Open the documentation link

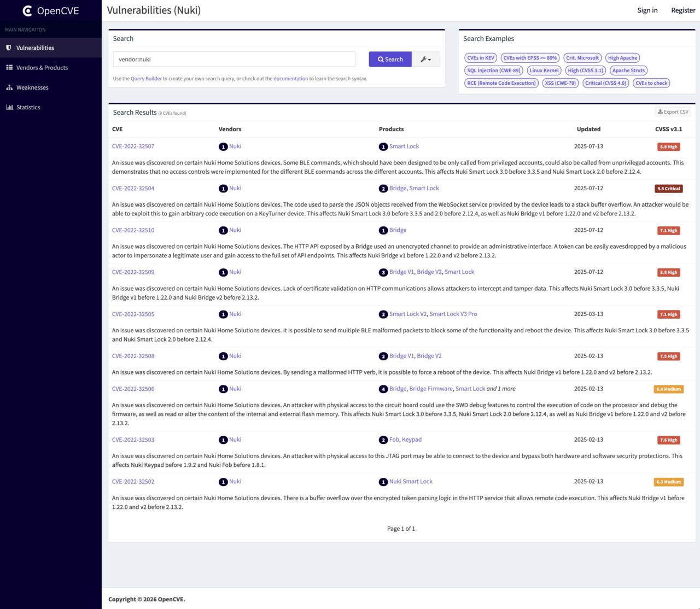pos(290,79)
